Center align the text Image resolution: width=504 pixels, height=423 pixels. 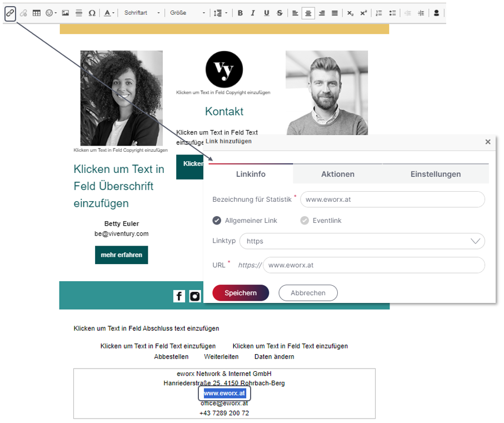308,13
